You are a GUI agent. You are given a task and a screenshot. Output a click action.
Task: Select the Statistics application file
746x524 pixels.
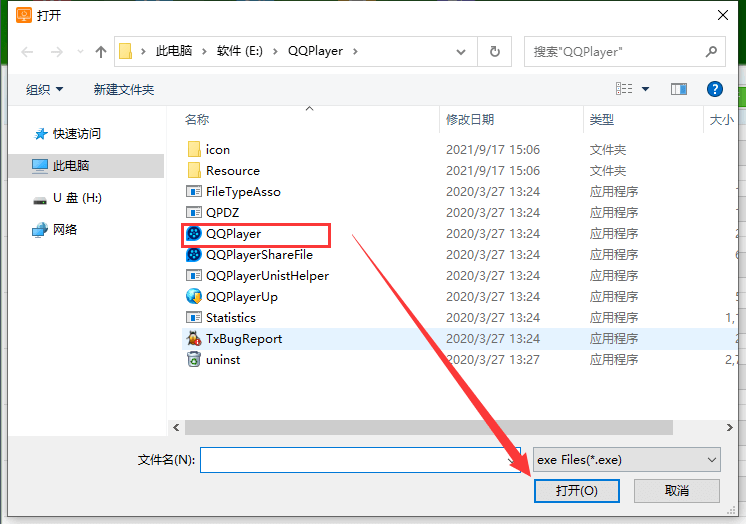(x=231, y=317)
